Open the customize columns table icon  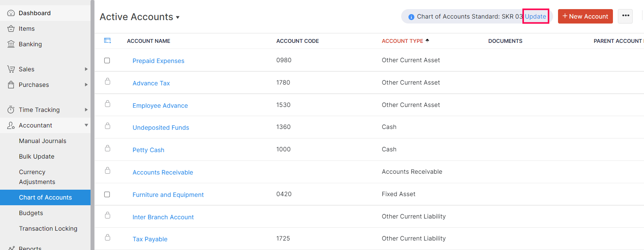(x=108, y=41)
